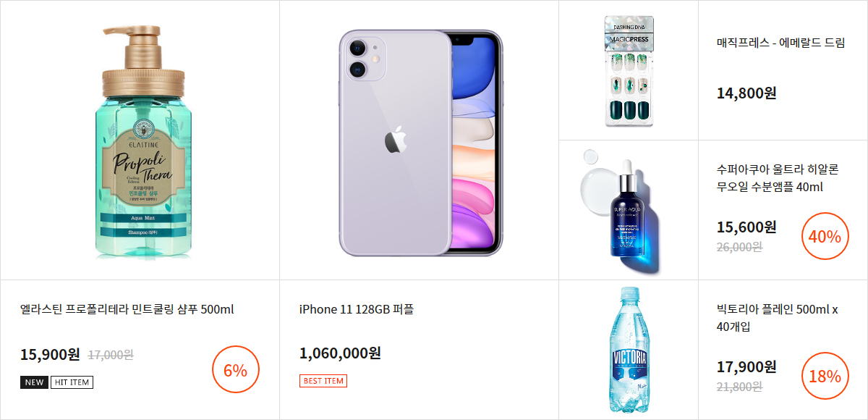Open the Victoria sparkling water bottle image
This screenshot has width=868, height=420.
pos(627,350)
